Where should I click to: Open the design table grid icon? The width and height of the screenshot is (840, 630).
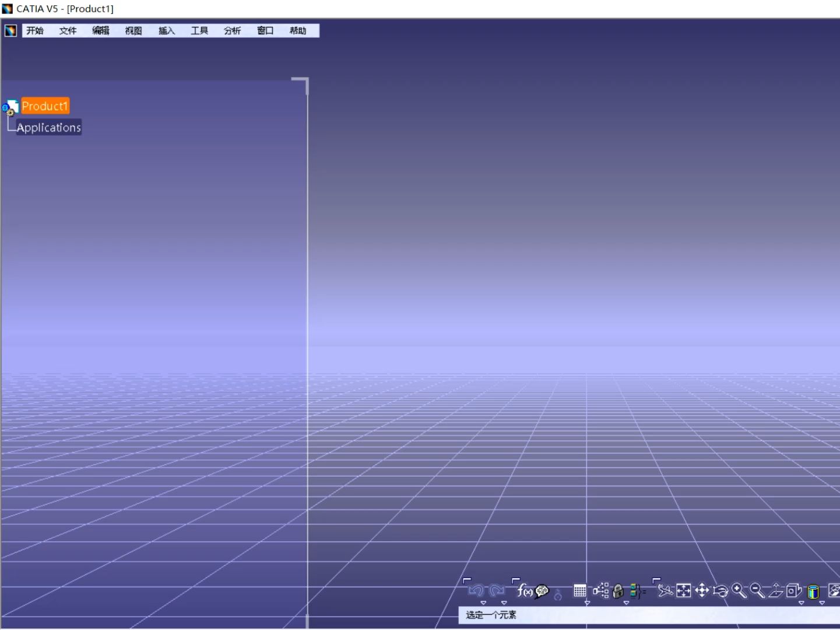(x=580, y=591)
